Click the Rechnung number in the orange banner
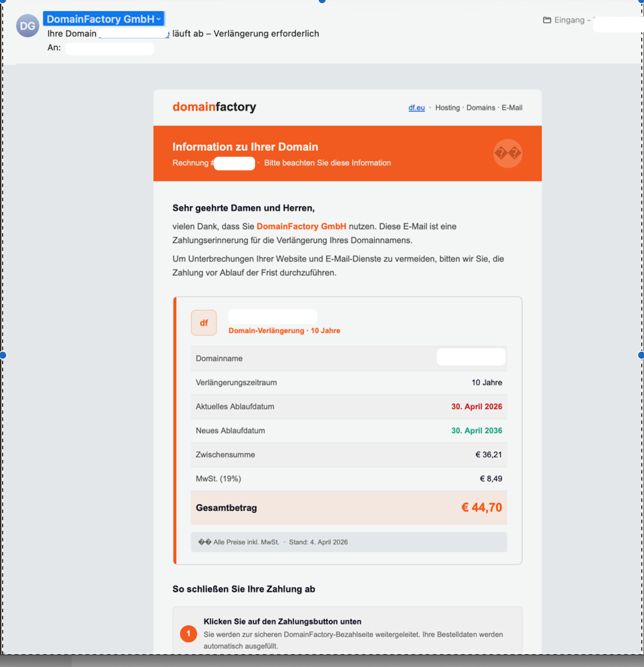This screenshot has width=644, height=667. [234, 163]
